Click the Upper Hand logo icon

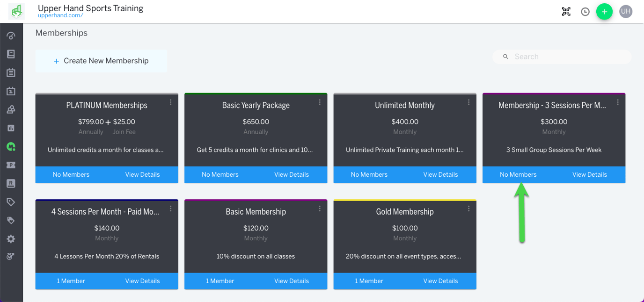(17, 11)
